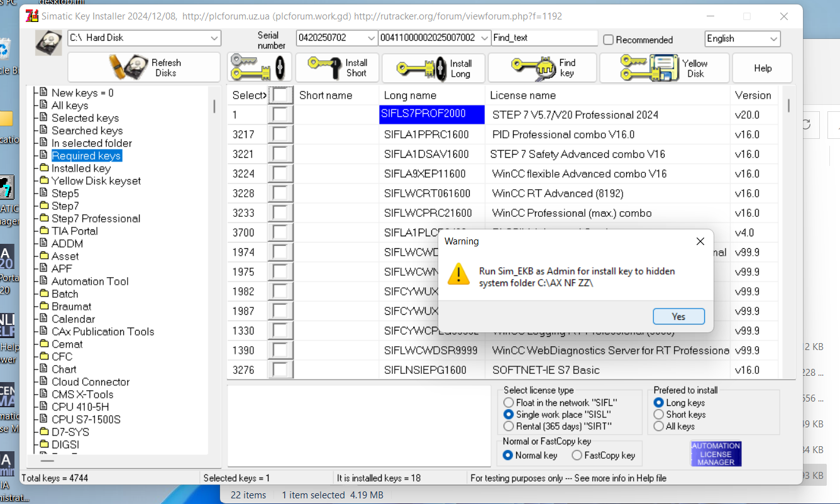Tick the checkbox for key row 3221
The width and height of the screenshot is (840, 504).
pos(280,154)
